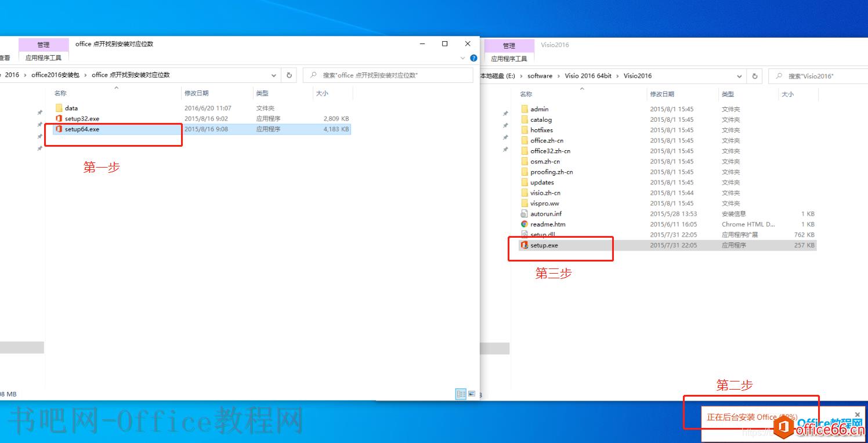Expand breadcrumb chevron after office2016安装包
Image resolution: width=868 pixels, height=443 pixels.
tap(85, 75)
